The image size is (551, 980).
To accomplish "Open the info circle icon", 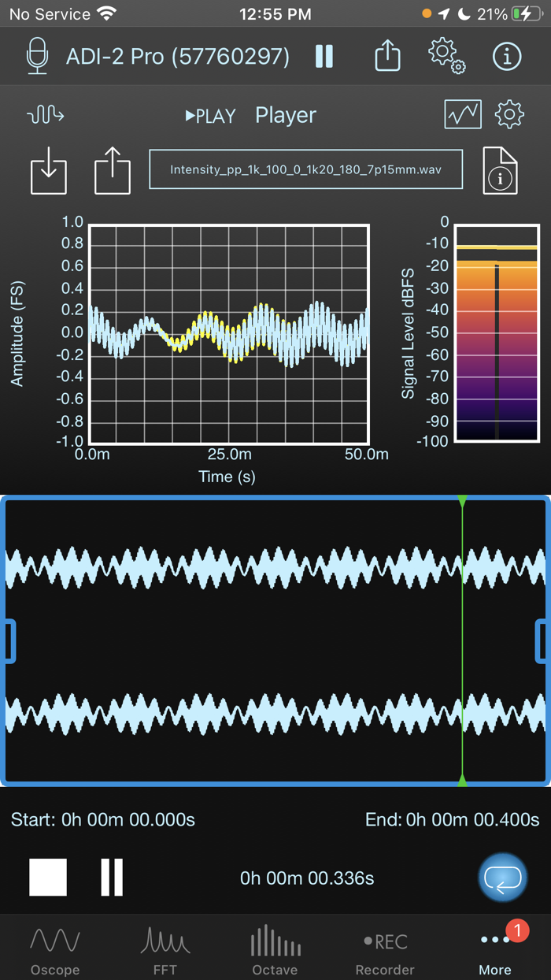I will coord(507,57).
